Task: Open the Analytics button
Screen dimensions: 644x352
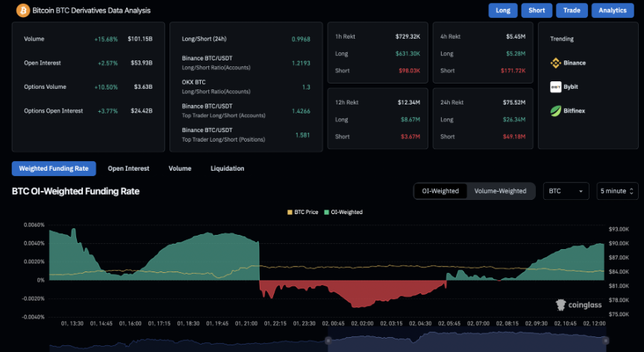Action: 613,10
